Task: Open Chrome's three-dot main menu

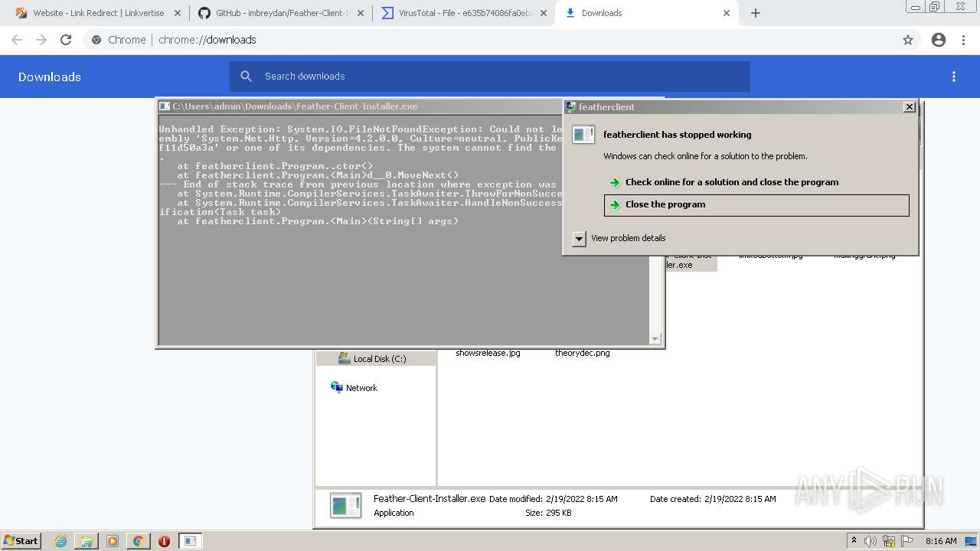Action: click(964, 40)
